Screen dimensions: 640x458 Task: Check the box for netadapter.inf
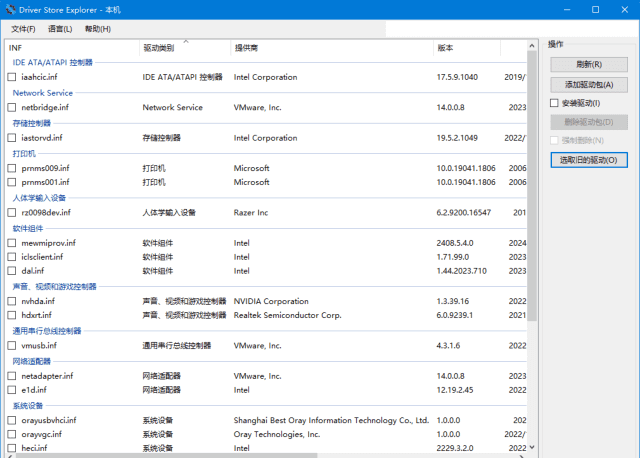pyautogui.click(x=12, y=376)
